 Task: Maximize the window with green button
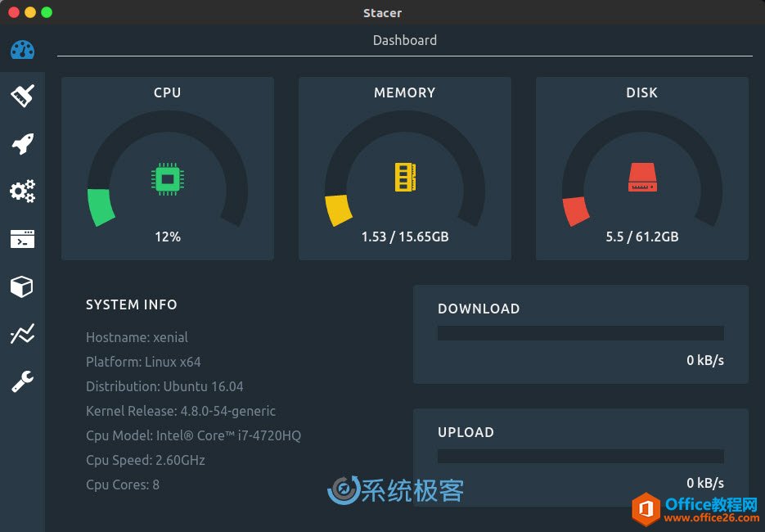click(47, 12)
